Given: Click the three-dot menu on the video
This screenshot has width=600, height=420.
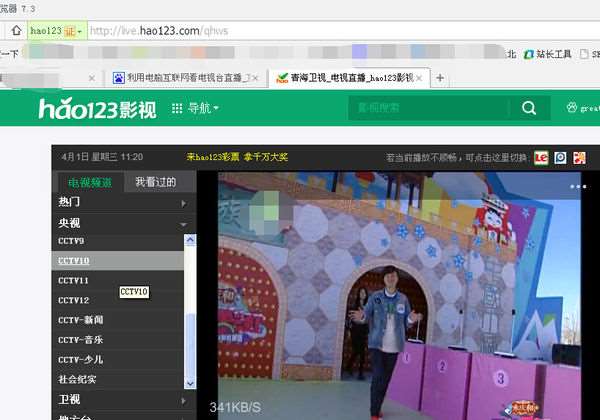Looking at the screenshot, I should coord(578,187).
